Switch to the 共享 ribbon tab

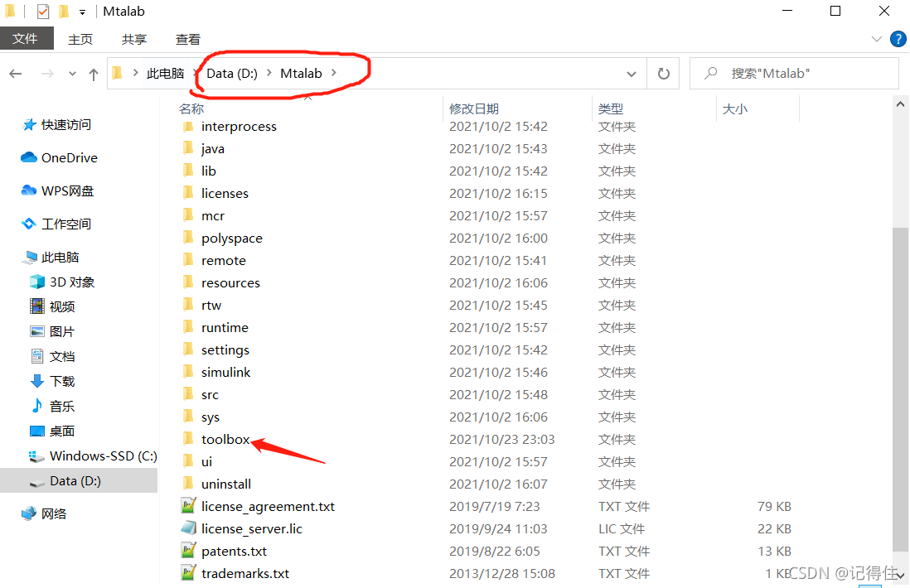pyautogui.click(x=134, y=39)
